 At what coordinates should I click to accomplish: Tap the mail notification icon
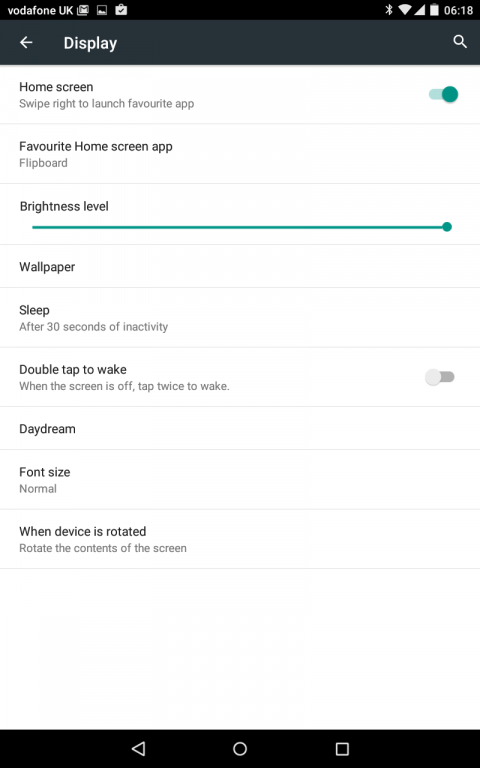pos(83,10)
